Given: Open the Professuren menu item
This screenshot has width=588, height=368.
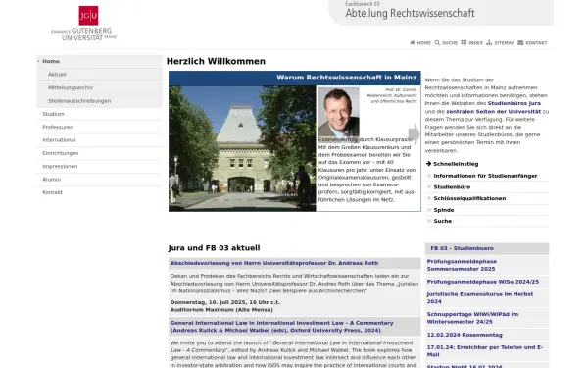Looking at the screenshot, I should pyautogui.click(x=58, y=127).
